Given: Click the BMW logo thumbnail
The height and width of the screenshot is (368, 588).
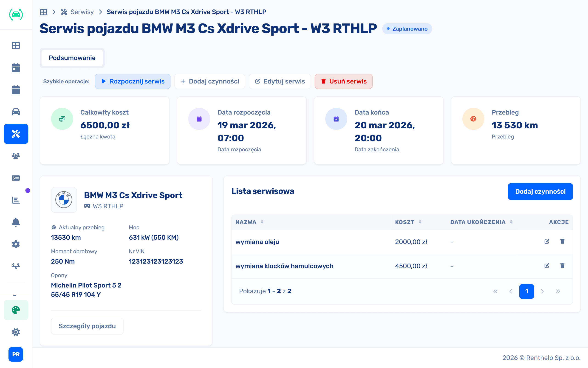Looking at the screenshot, I should pos(64,200).
